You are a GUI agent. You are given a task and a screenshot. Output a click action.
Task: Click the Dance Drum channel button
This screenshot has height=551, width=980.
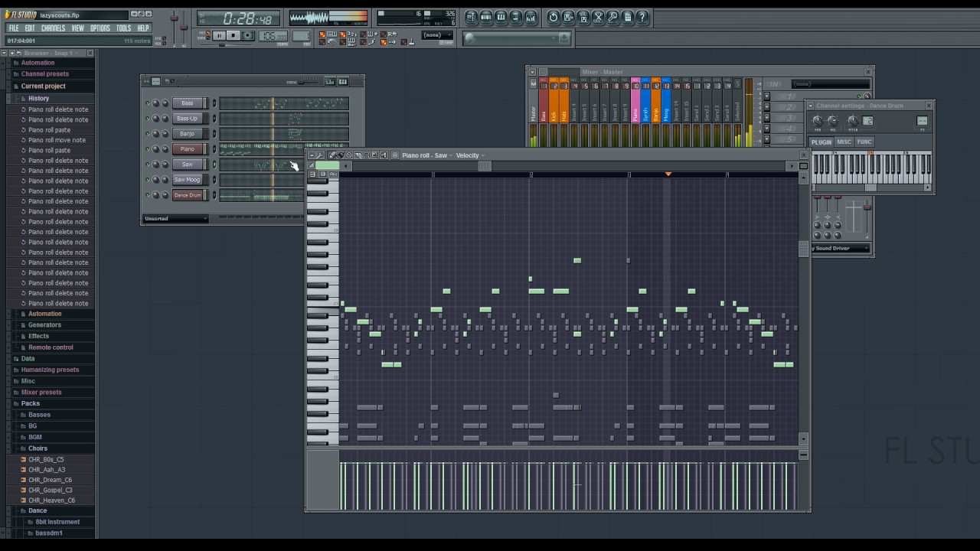tap(188, 195)
